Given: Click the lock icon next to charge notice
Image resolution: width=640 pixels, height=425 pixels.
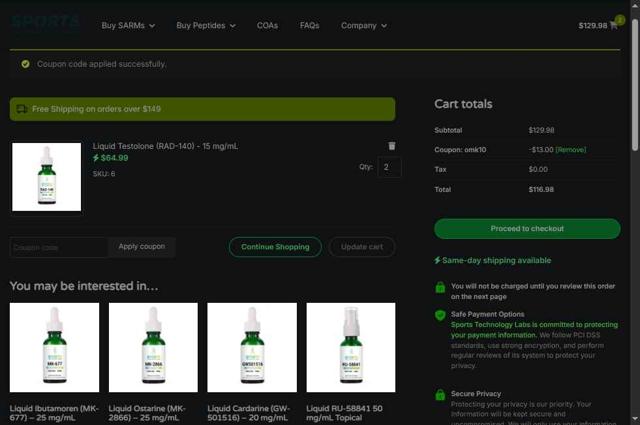Looking at the screenshot, I should click(440, 287).
